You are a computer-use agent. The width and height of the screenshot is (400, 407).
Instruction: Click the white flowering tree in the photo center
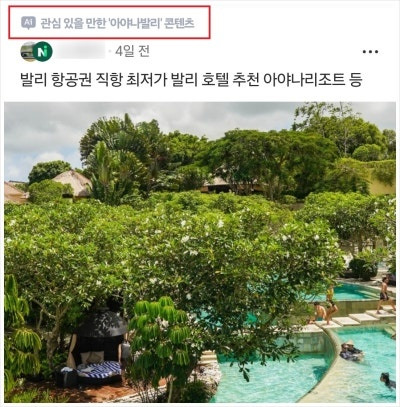pyautogui.click(x=173, y=250)
